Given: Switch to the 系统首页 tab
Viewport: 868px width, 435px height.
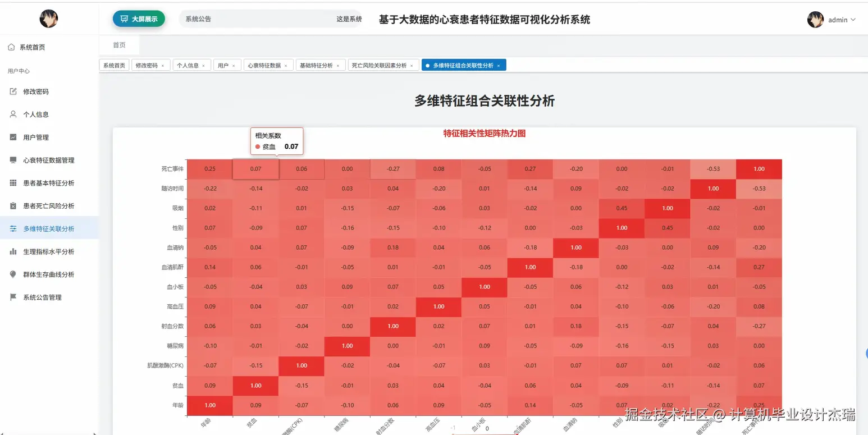Looking at the screenshot, I should click(x=115, y=66).
